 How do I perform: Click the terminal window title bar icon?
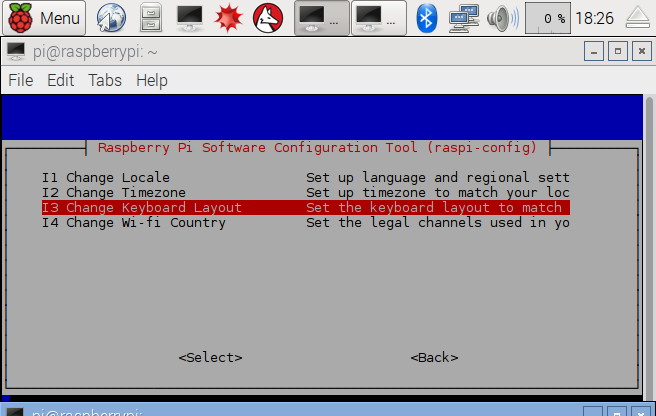tap(16, 51)
